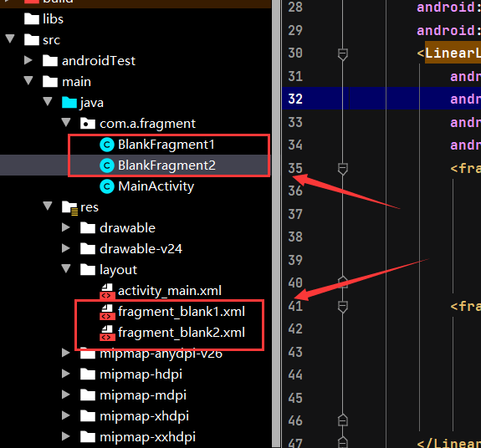Click the res resources folder icon
Viewport: 481px width, 448px height.
coord(69,208)
